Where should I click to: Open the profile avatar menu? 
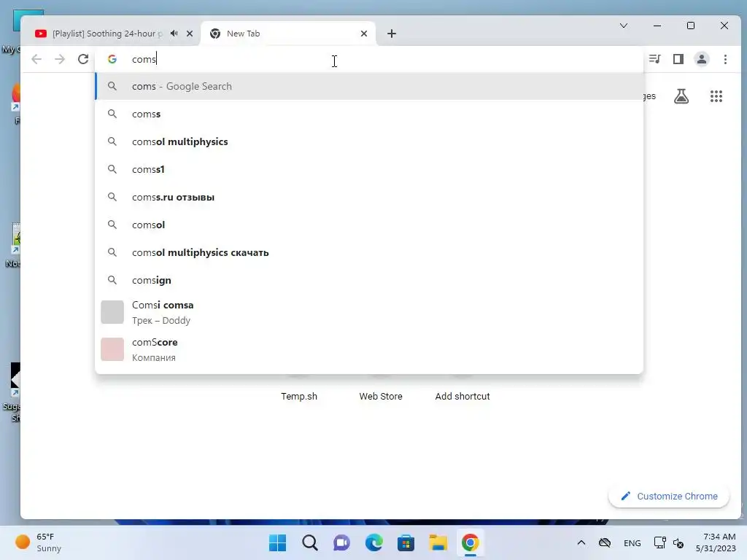point(702,59)
